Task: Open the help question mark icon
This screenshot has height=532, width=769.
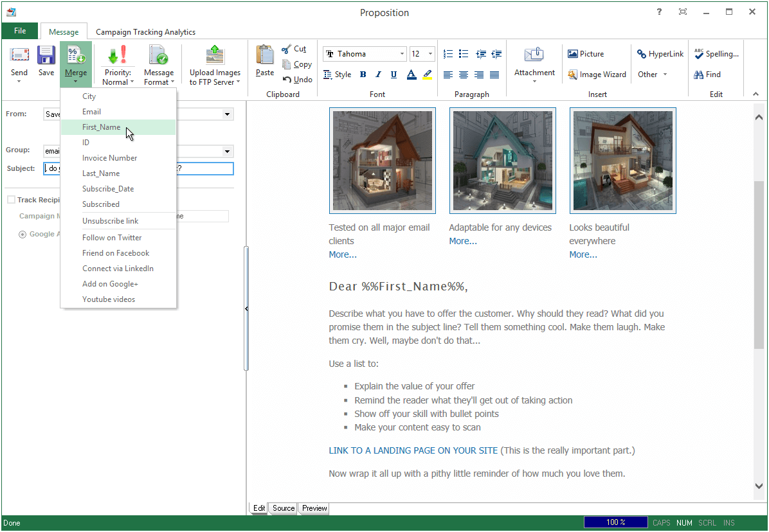Action: coord(659,12)
